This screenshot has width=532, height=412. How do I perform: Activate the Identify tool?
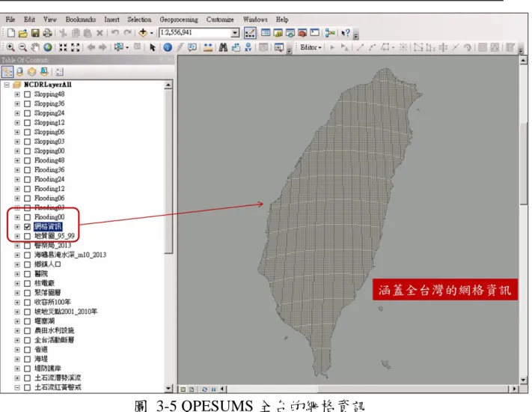[x=168, y=47]
